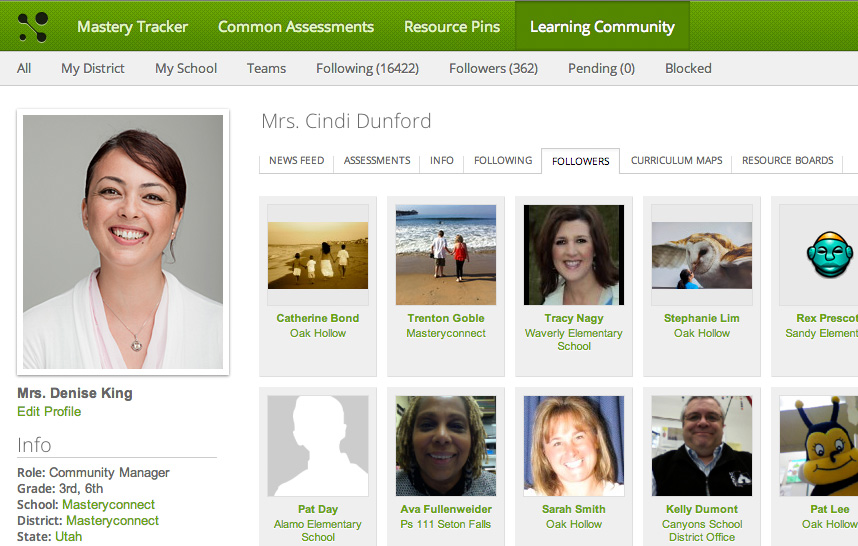The image size is (858, 546).
Task: Click Denise King's profile photo
Action: [x=123, y=242]
